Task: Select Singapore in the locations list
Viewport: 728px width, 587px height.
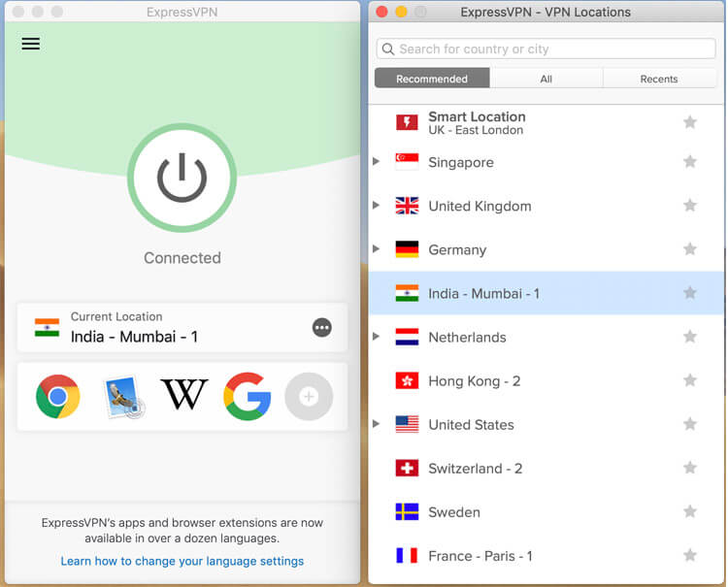Action: [x=546, y=162]
